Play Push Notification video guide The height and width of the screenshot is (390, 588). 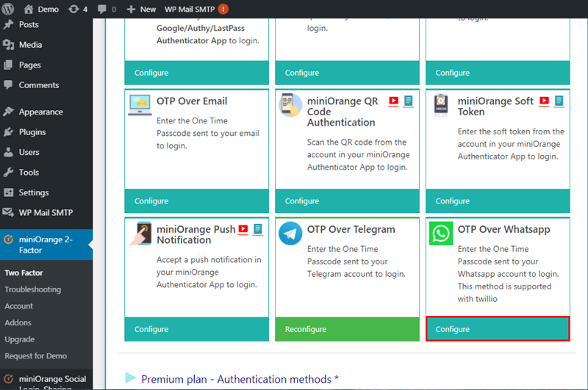click(243, 229)
